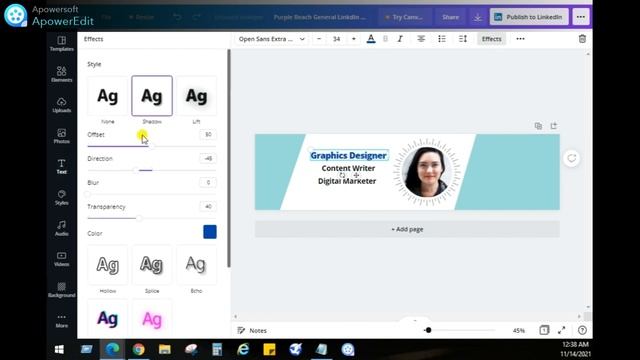Viewport: 640px width, 360px height.
Task: Click the Effects toolbar button
Action: pyautogui.click(x=491, y=39)
